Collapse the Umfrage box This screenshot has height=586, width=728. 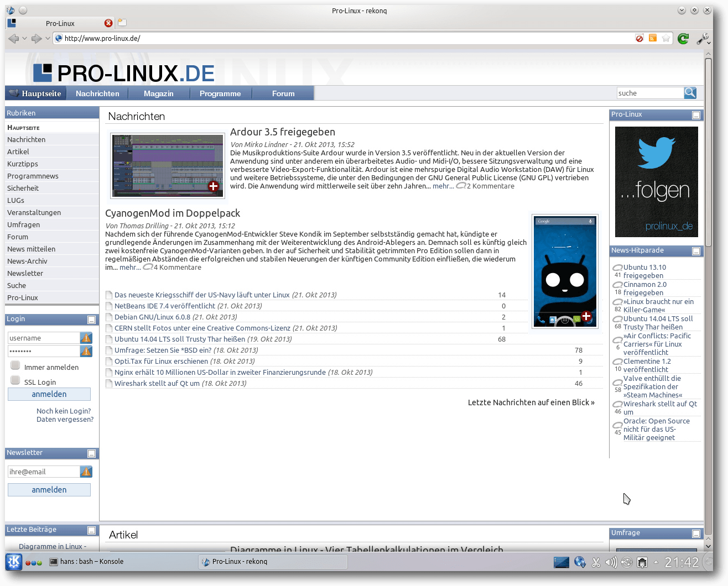[696, 533]
